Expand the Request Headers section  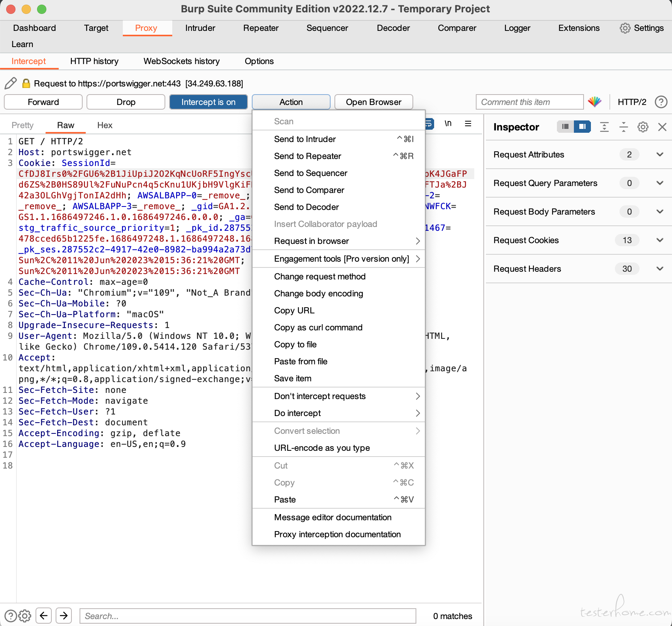[578, 269]
